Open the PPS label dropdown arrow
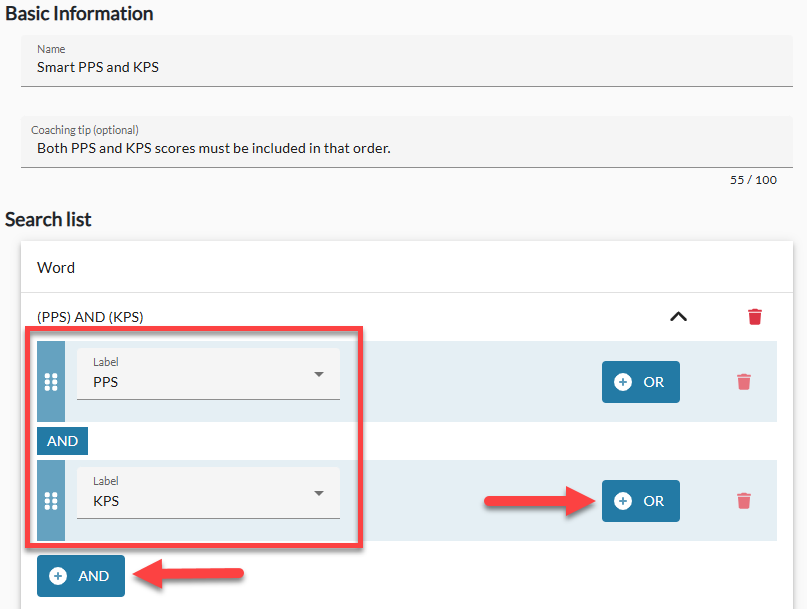The image size is (807, 609). coord(319,374)
